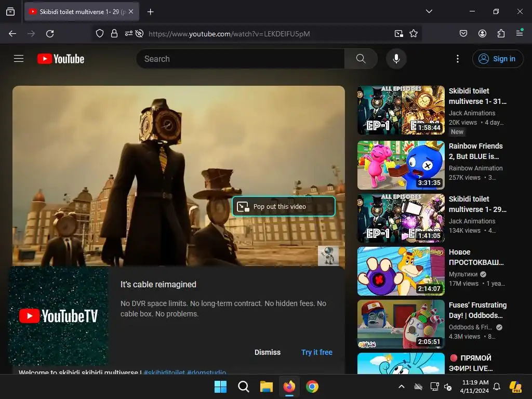Screen dimensions: 532x399
Task: Click Мультики channel name
Action: [463, 274]
